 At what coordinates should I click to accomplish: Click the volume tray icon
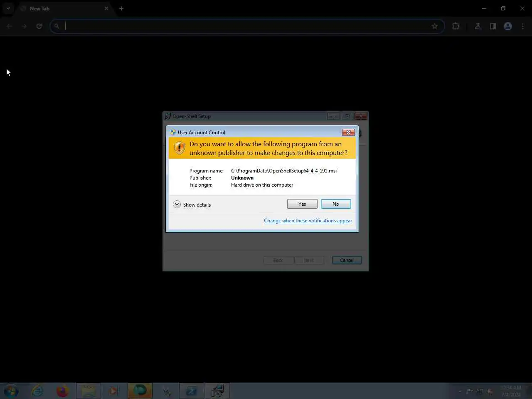490,391
